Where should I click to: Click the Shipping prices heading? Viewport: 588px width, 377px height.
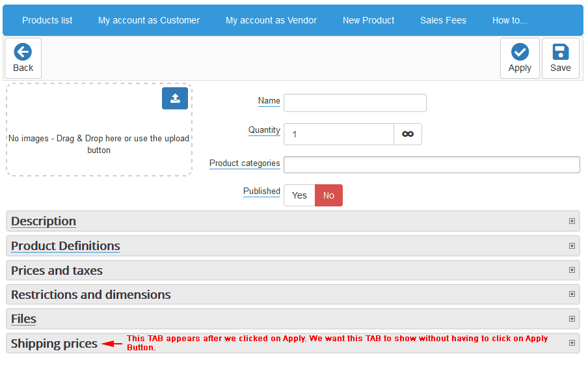pyautogui.click(x=54, y=343)
